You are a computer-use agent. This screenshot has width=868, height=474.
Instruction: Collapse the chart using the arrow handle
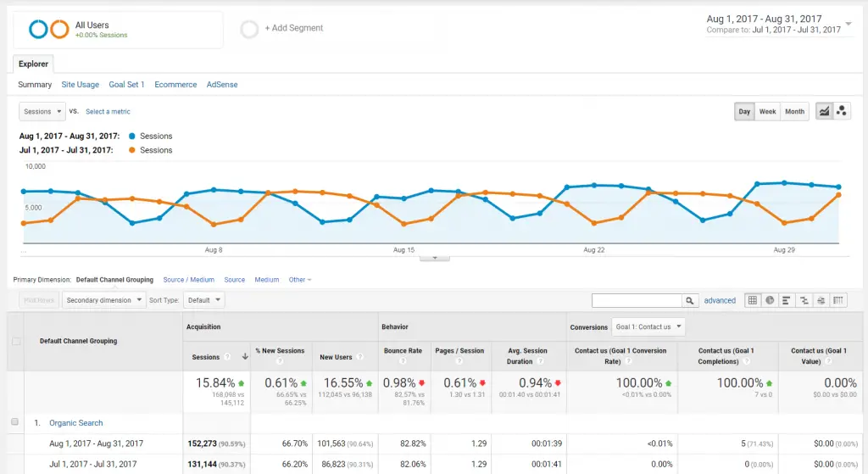point(435,258)
